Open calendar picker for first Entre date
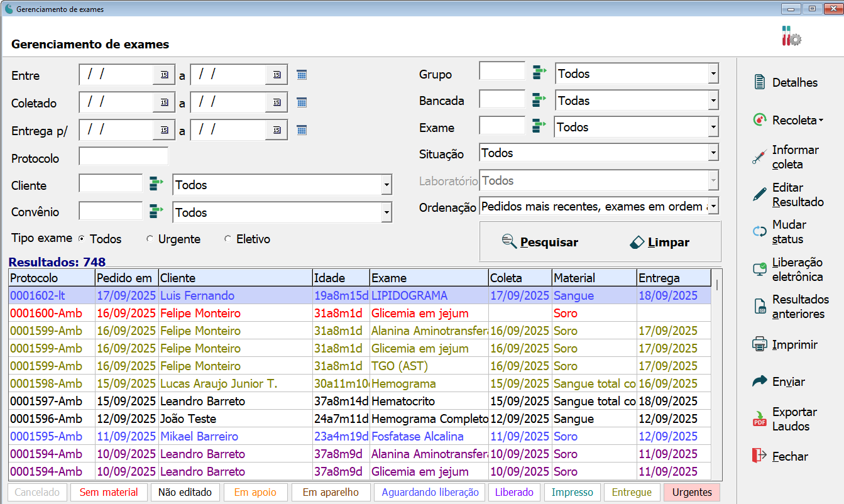This screenshot has width=844, height=504. coord(164,75)
